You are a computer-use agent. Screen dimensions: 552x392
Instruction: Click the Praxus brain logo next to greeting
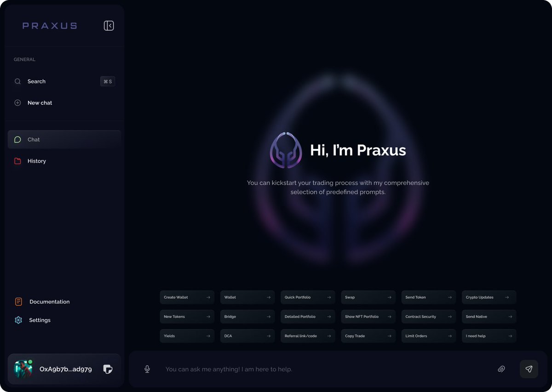tap(285, 150)
